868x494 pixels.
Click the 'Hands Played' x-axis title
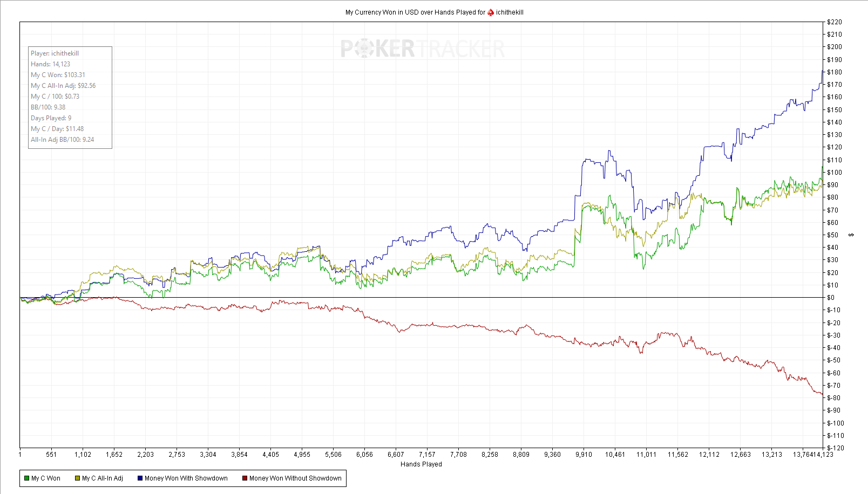pyautogui.click(x=421, y=464)
